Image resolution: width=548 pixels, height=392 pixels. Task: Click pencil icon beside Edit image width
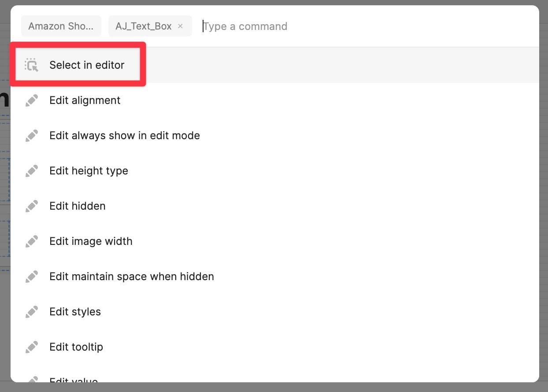pyautogui.click(x=32, y=241)
